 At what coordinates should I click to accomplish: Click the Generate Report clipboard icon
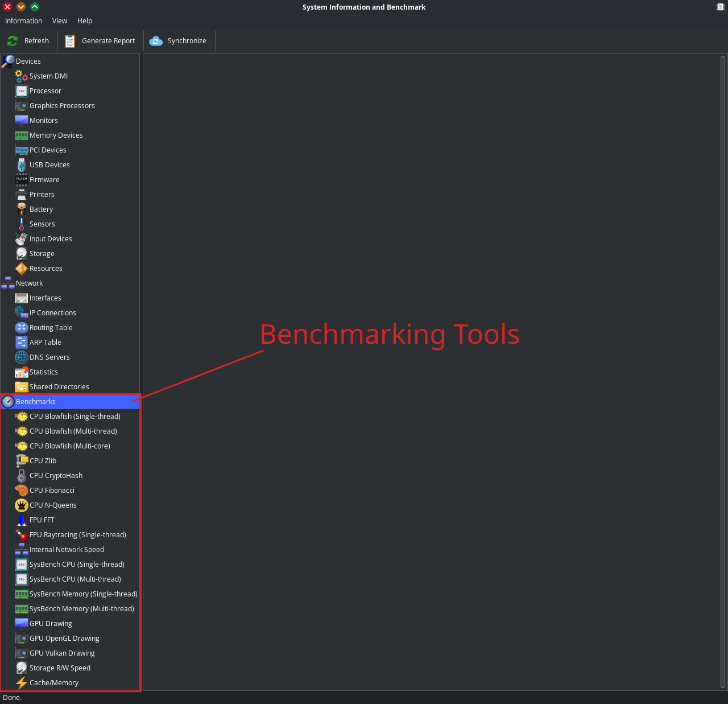point(70,41)
